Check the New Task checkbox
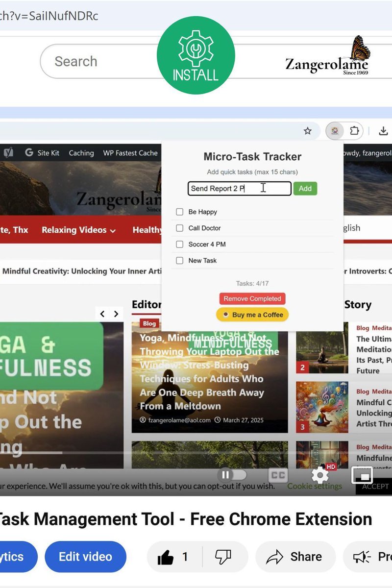Viewport: 392px width, 588px height. pyautogui.click(x=179, y=260)
